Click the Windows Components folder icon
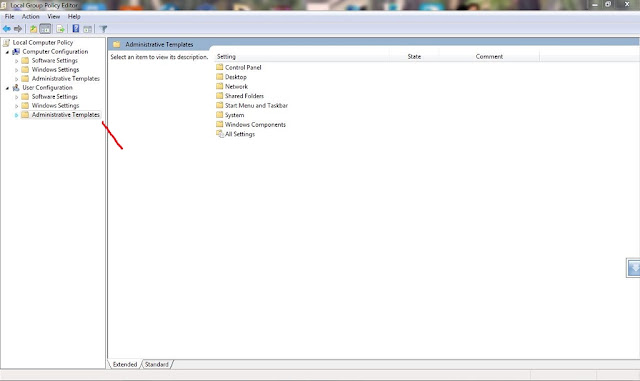 pyautogui.click(x=220, y=124)
